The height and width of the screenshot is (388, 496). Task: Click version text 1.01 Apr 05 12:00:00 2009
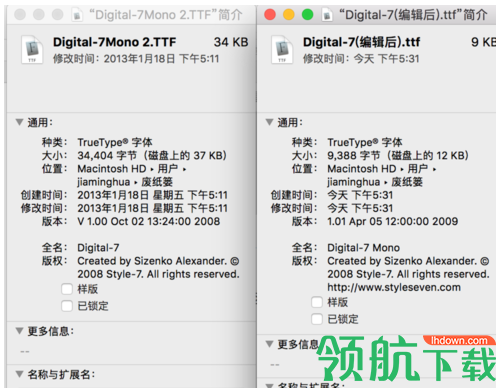(x=393, y=221)
